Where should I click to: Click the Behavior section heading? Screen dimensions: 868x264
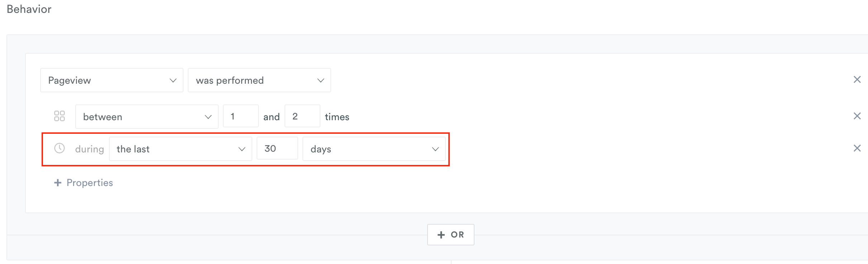click(x=29, y=9)
